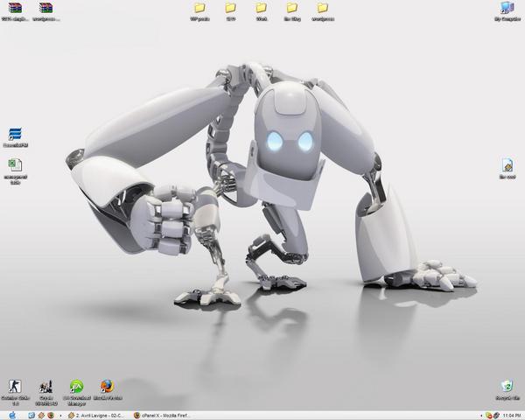Image resolution: width=525 pixels, height=420 pixels.
Task: Click the Winamp quick launch icon
Action: coord(41,416)
